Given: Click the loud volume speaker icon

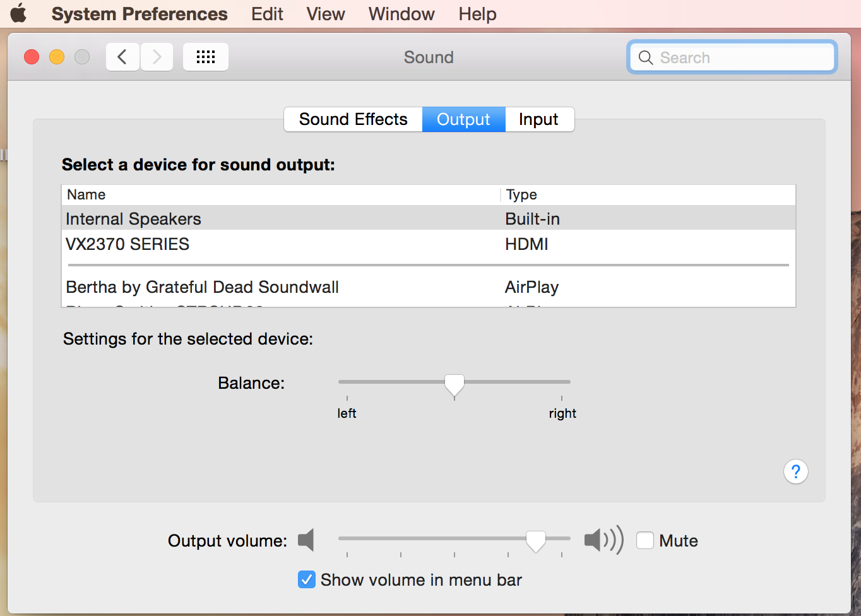Looking at the screenshot, I should 603,540.
